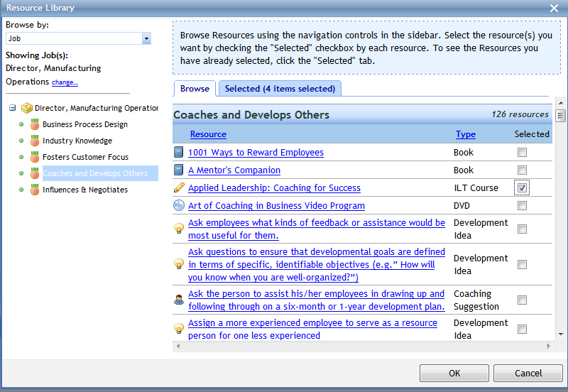The height and width of the screenshot is (392, 568).
Task: Open the Browse by Job dropdown
Action: [146, 38]
